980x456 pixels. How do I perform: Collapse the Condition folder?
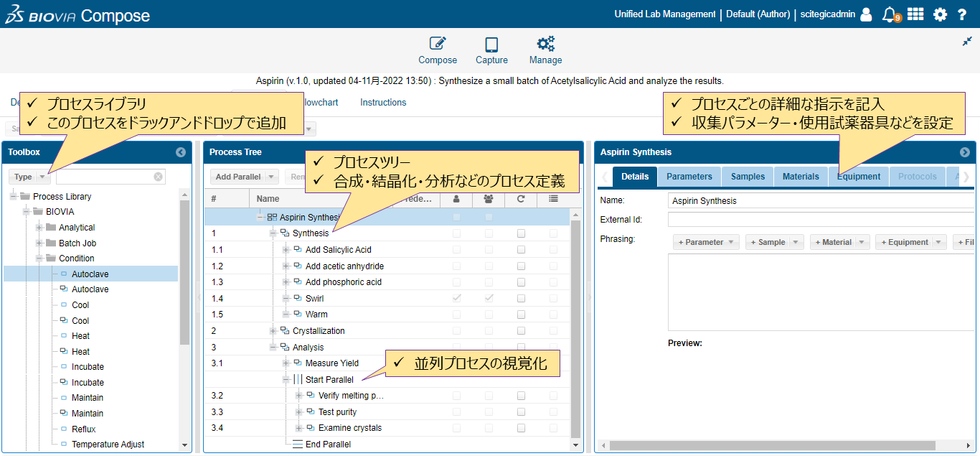tap(39, 259)
